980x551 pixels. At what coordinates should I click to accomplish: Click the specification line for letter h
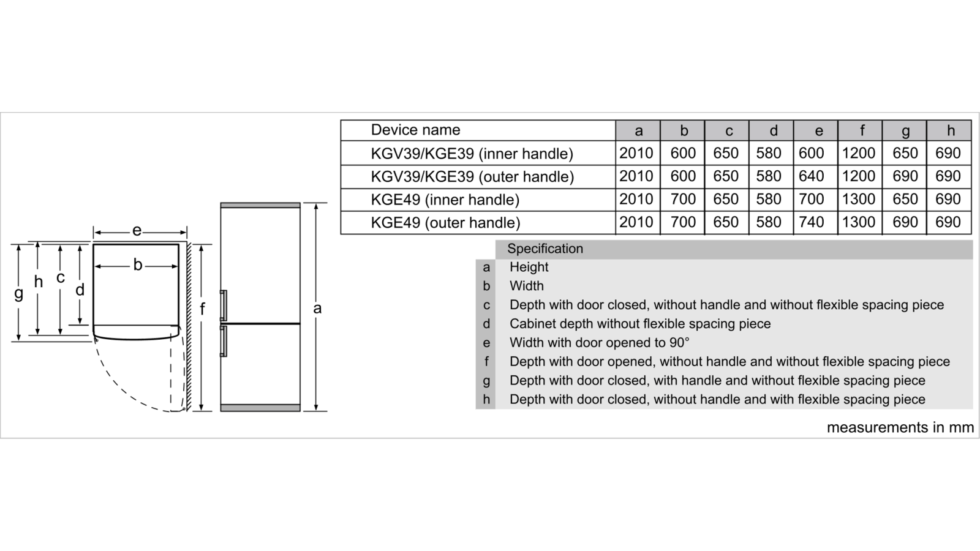click(x=717, y=400)
